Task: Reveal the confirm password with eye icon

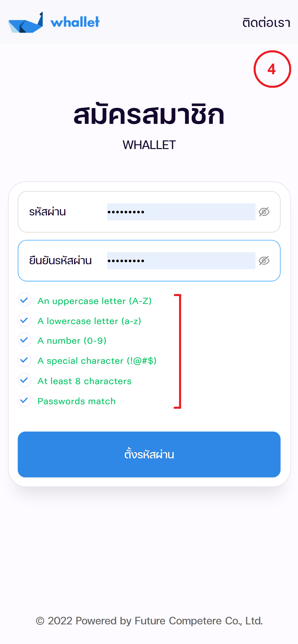Action: coord(264,261)
